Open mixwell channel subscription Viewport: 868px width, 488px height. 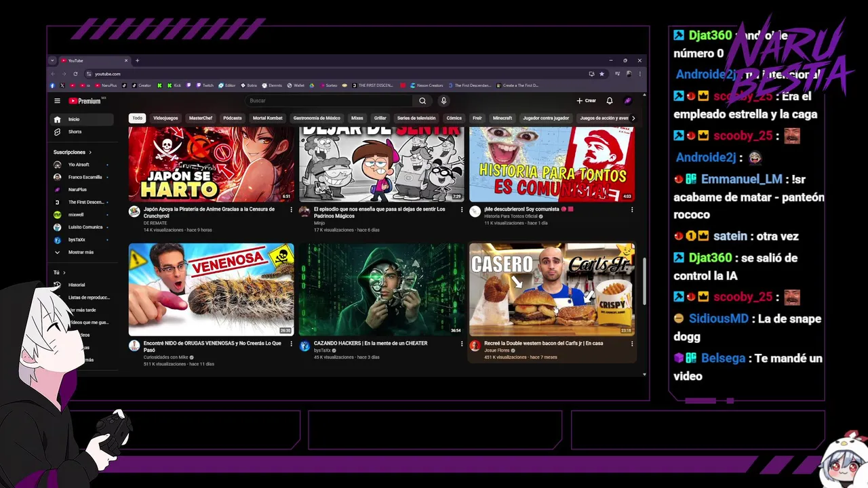(83, 214)
